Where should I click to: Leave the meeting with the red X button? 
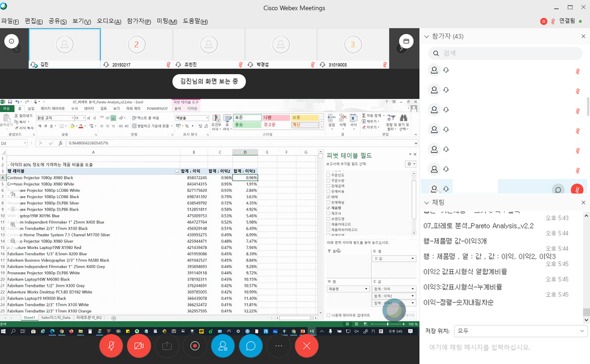tap(307, 346)
